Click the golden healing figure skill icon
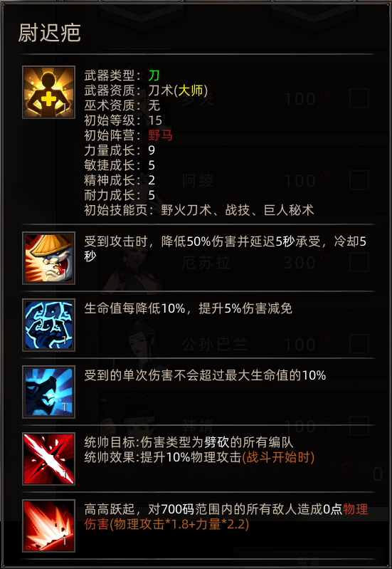The height and width of the screenshot is (569, 392). (x=48, y=92)
